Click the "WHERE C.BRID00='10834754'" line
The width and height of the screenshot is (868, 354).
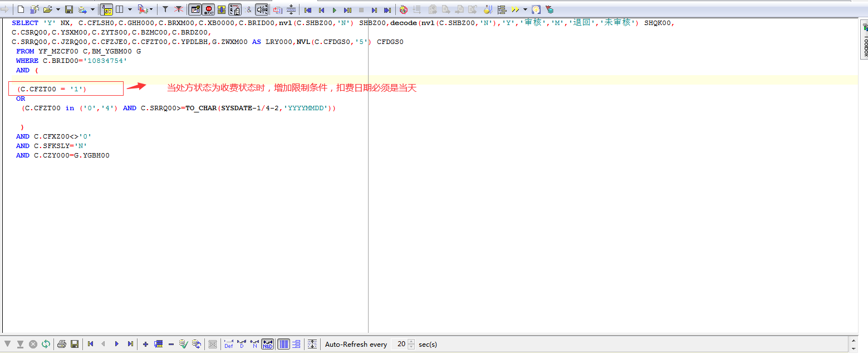[71, 61]
